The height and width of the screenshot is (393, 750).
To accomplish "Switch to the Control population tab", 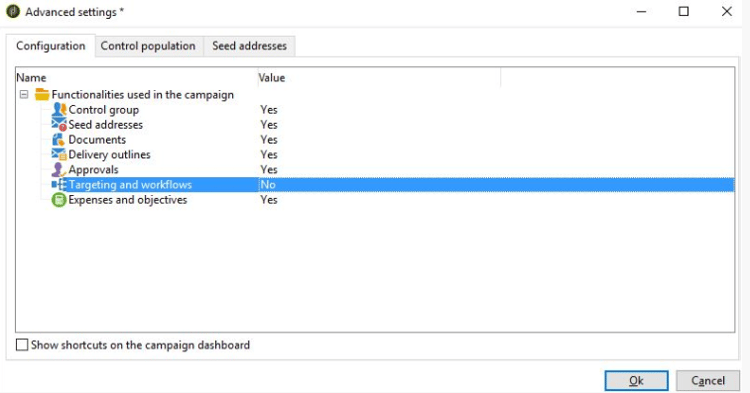I will click(148, 46).
